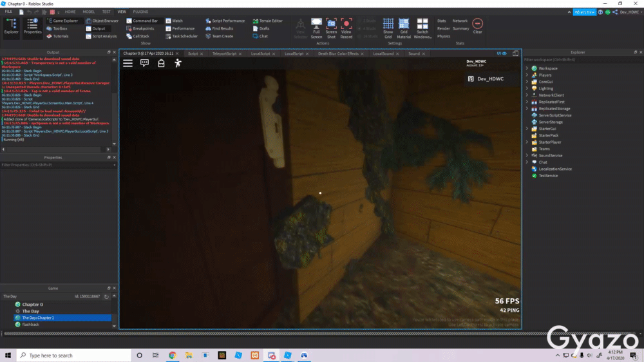Toggle the Output window button
Image resolution: width=644 pixels, height=362 pixels.
click(95, 28)
